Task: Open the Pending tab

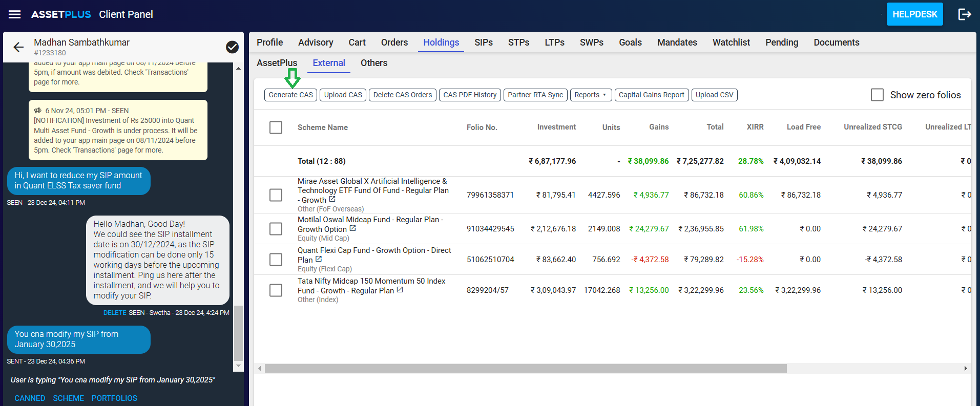Action: [782, 42]
